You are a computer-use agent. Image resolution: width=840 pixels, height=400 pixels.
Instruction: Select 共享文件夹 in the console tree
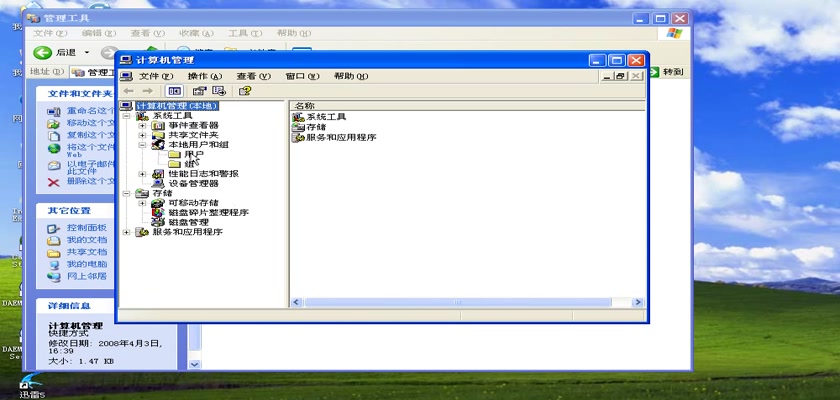(193, 135)
